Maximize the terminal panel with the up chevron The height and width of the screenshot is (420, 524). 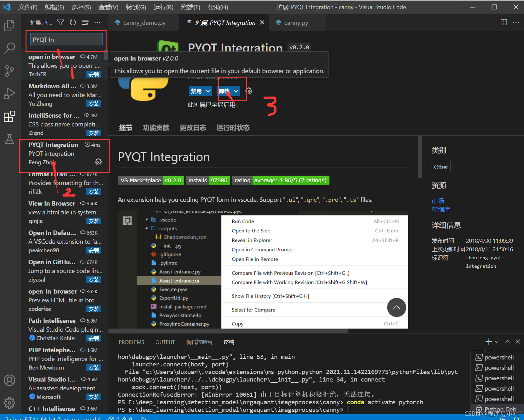(x=508, y=341)
